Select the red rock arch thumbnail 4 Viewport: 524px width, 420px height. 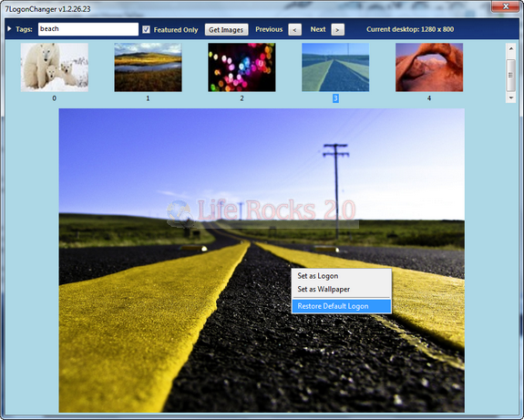[x=429, y=67]
